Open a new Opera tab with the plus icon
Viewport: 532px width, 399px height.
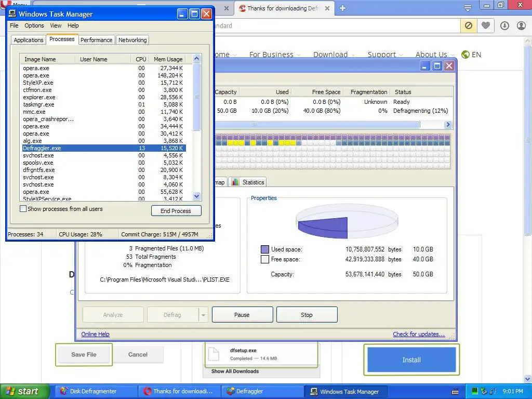[342, 8]
